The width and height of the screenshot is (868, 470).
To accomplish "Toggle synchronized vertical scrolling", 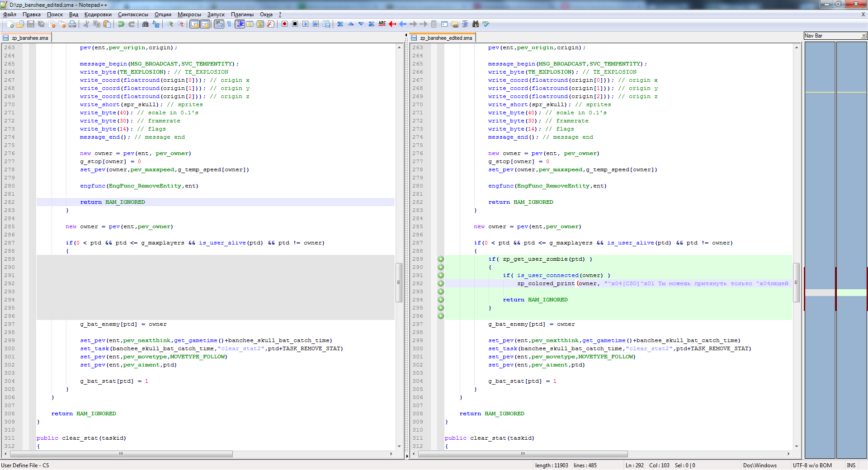I will [x=194, y=24].
